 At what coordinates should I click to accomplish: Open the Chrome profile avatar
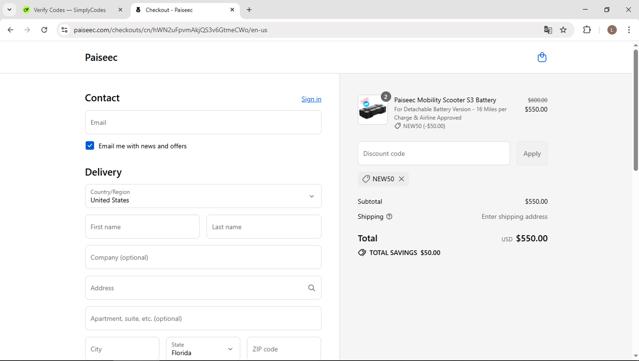pyautogui.click(x=612, y=30)
